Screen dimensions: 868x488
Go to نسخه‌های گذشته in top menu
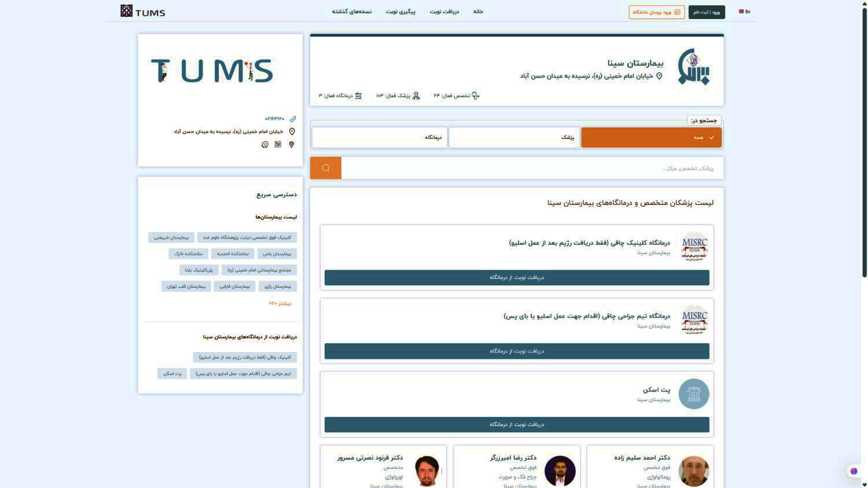point(352,12)
